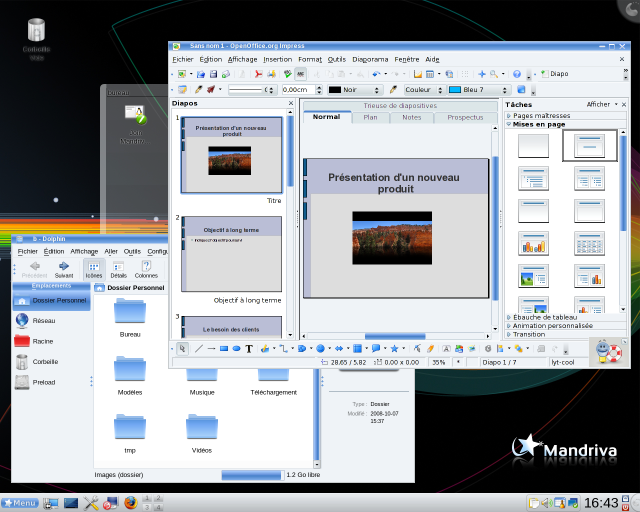
Task: Click Suivant in Dolphin toolbar
Action: [x=64, y=270]
